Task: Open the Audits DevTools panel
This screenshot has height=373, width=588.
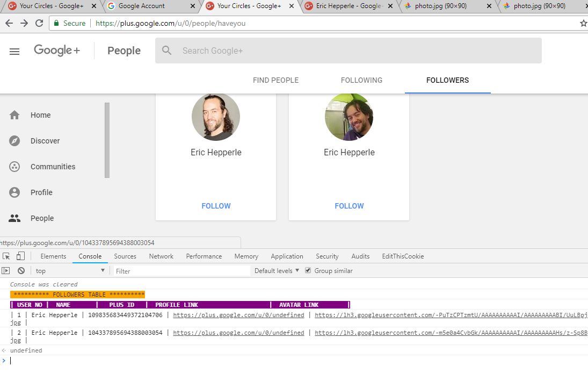Action: 360,256
